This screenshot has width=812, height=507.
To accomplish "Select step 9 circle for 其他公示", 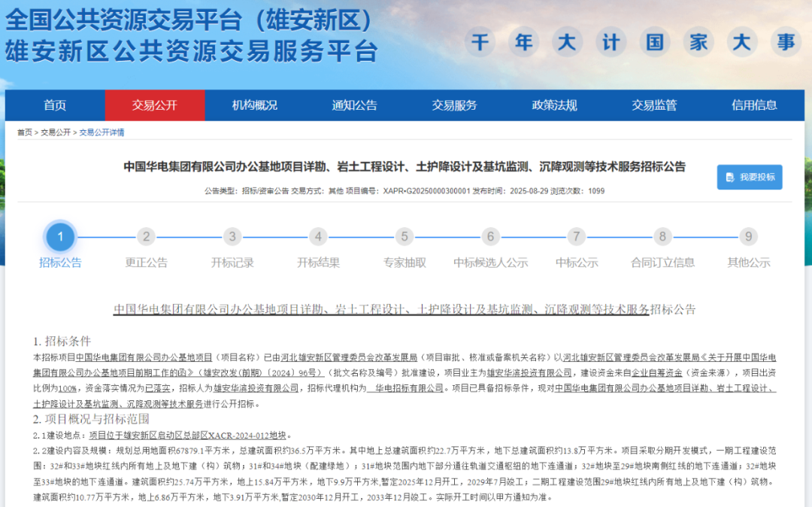I will click(748, 237).
